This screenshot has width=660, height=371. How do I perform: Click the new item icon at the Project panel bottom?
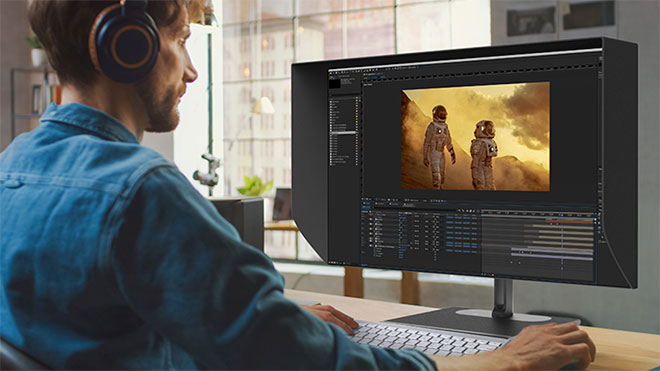(x=335, y=262)
